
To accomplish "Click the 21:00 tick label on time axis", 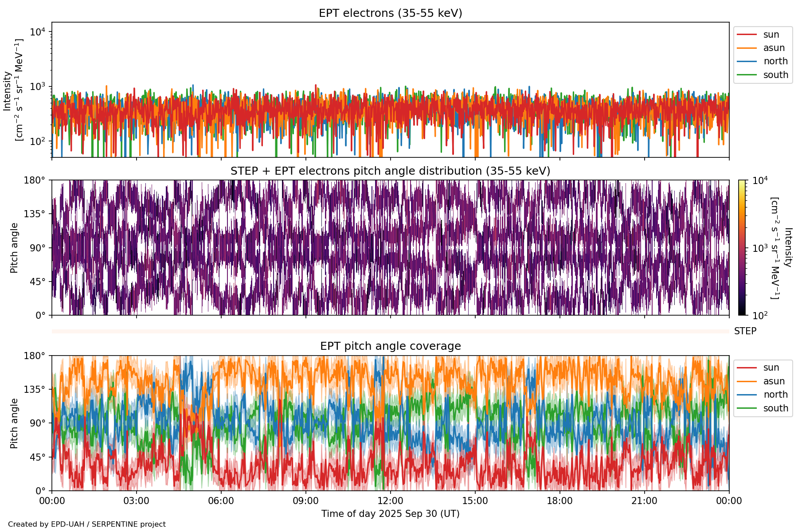I will click(x=644, y=501).
